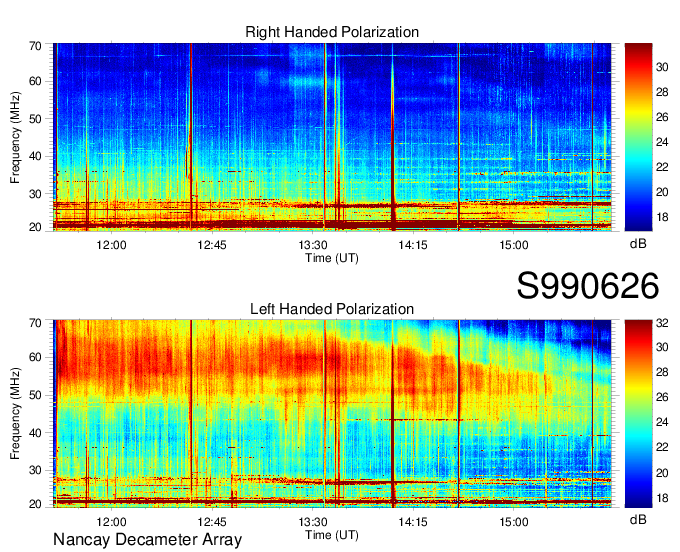Click the 70 MHz tick label of the upper plot
The image size is (680, 552).
35,46
